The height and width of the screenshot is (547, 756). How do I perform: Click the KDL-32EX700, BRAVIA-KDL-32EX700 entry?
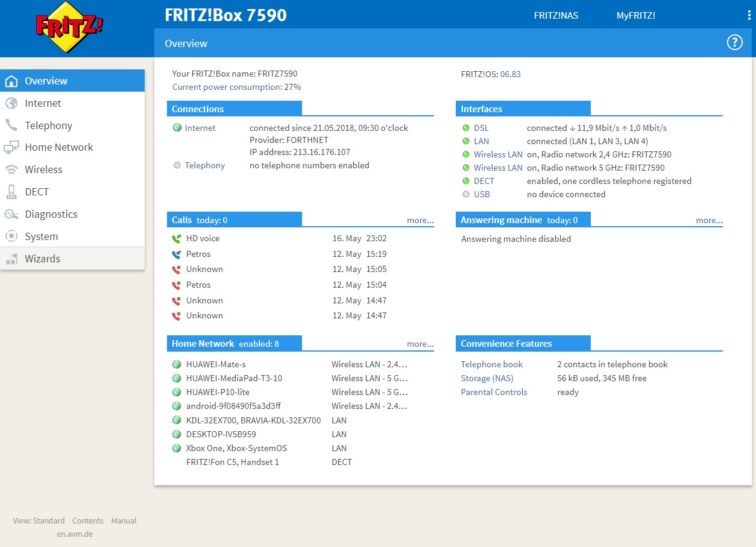pos(253,420)
